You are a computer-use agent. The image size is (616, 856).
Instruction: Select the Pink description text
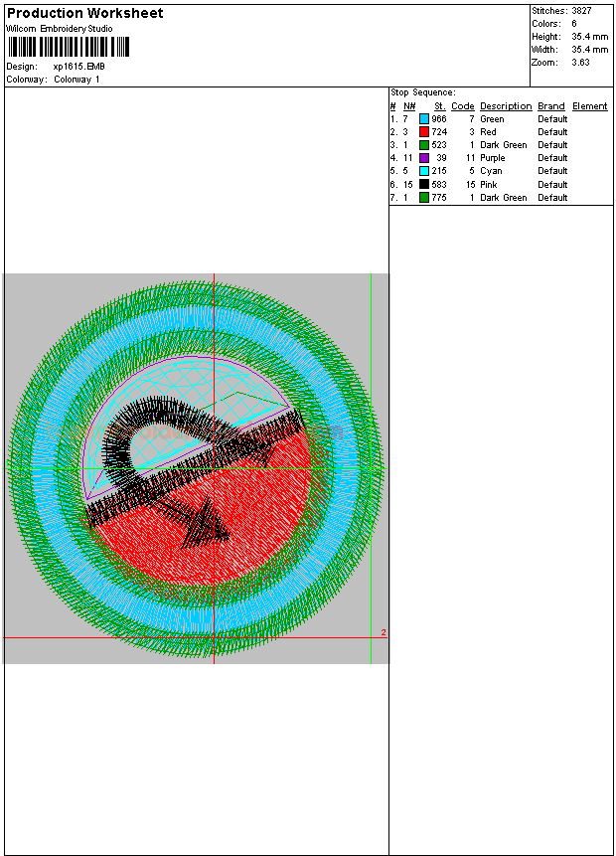[x=489, y=185]
